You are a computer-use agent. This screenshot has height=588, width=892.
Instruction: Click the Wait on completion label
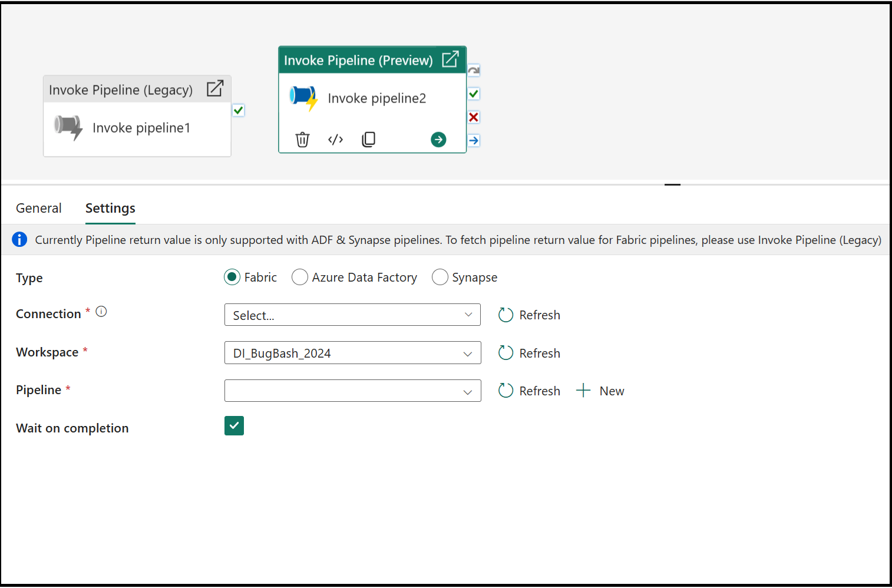(72, 428)
